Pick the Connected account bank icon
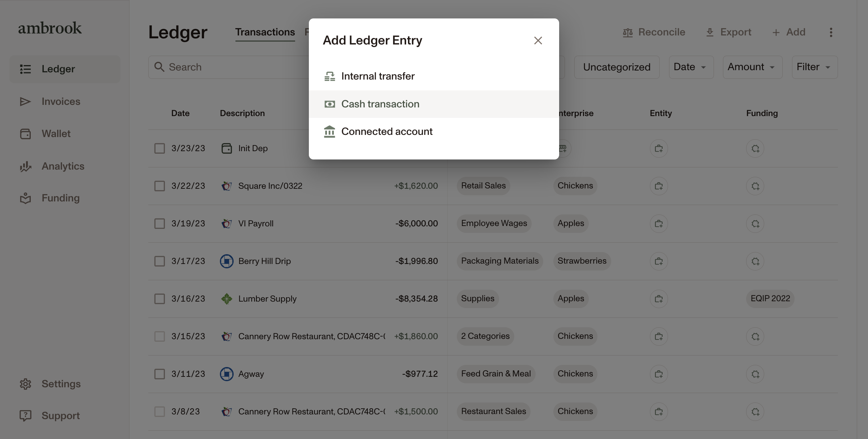The image size is (868, 439). point(329,132)
